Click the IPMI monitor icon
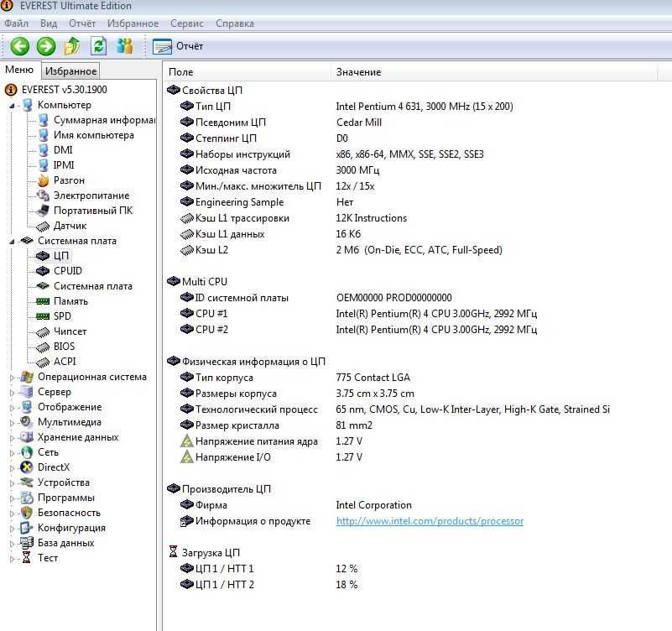The image size is (672, 631). pyautogui.click(x=44, y=165)
